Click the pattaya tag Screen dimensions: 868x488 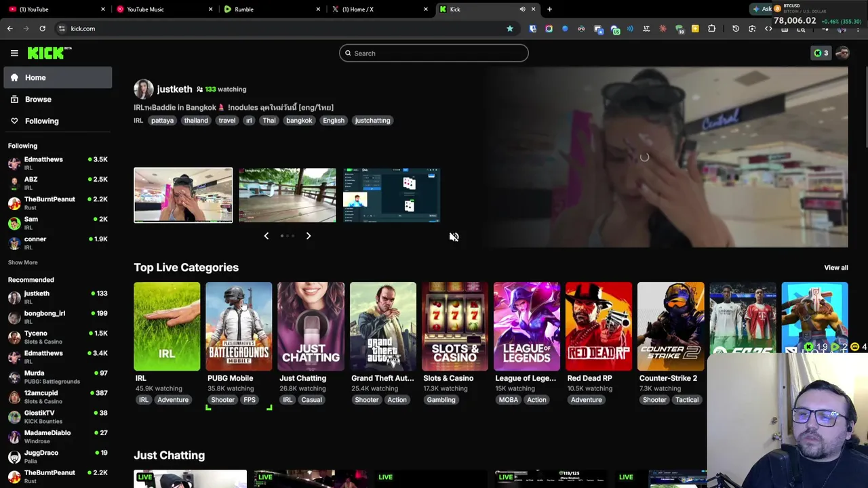tap(162, 120)
